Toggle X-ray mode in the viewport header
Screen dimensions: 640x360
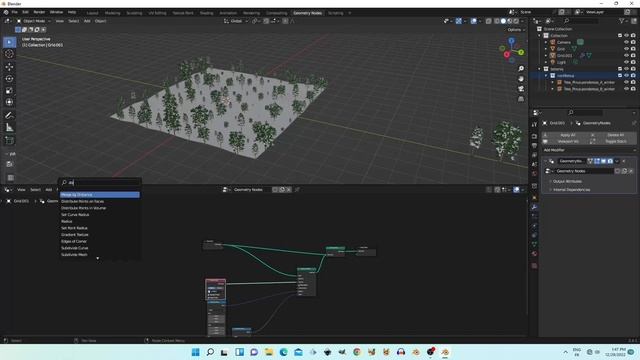pos(489,21)
